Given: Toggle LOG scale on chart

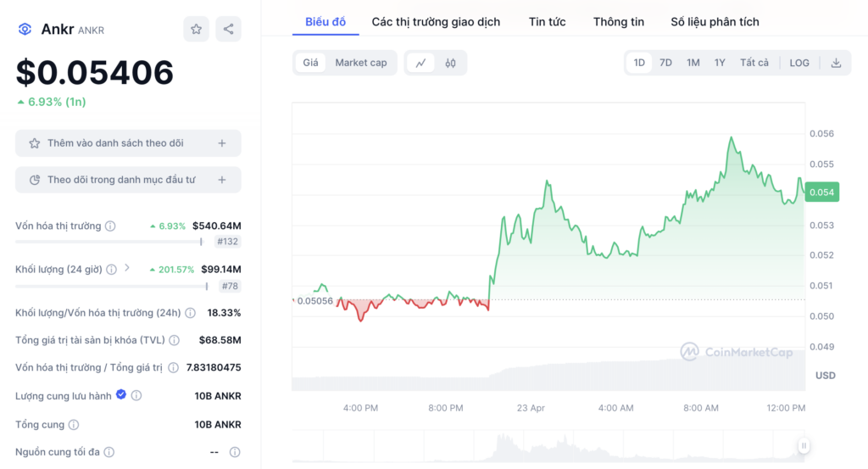Looking at the screenshot, I should click(799, 63).
